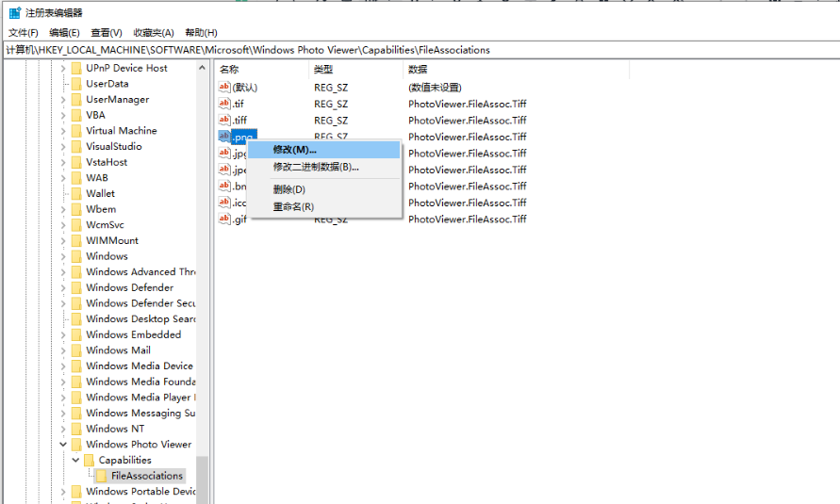
Task: Select the Windows Messaging Subsystem tree item
Action: [140, 413]
